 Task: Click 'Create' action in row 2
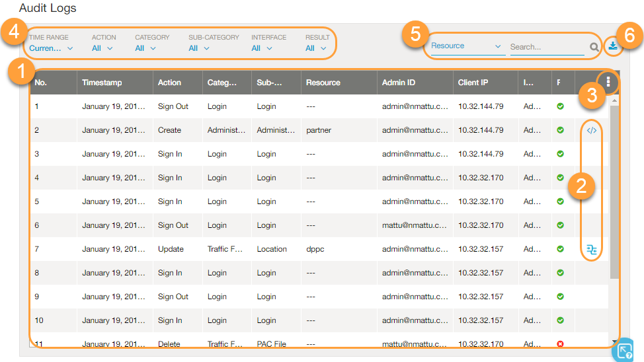coord(169,130)
